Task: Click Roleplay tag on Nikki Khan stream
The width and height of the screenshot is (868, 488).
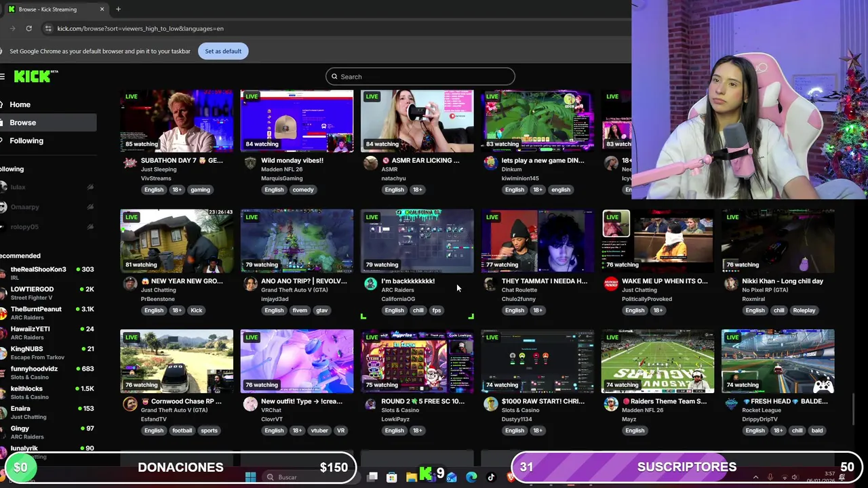Action: 804,310
